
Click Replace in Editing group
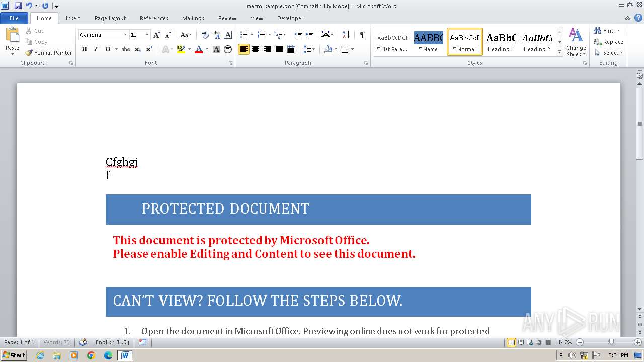pos(608,42)
